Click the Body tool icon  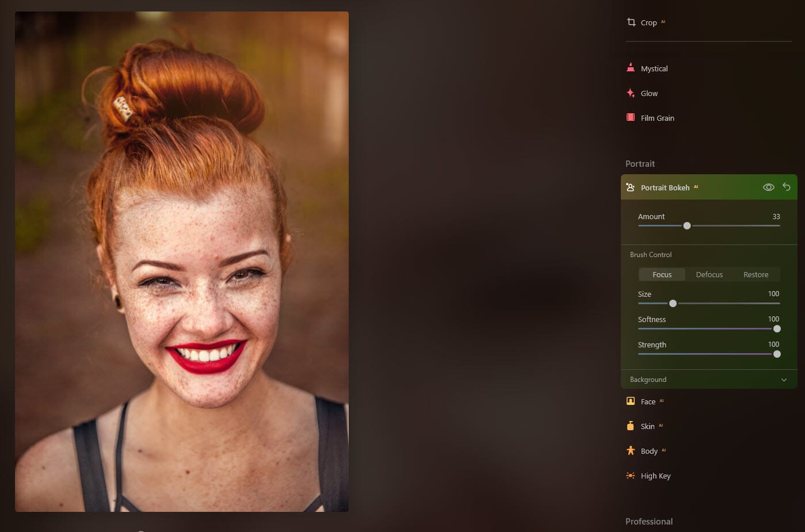tap(631, 450)
